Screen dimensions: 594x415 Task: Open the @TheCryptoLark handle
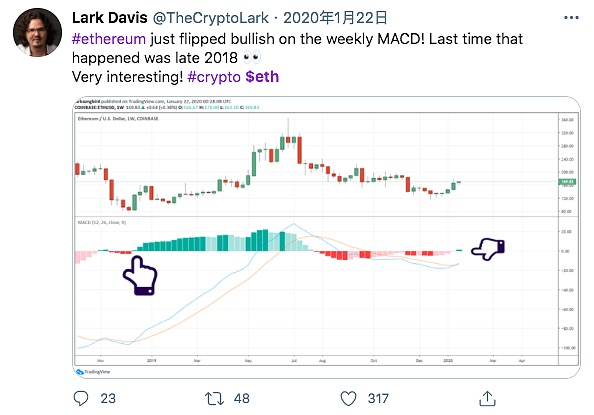tap(211, 18)
